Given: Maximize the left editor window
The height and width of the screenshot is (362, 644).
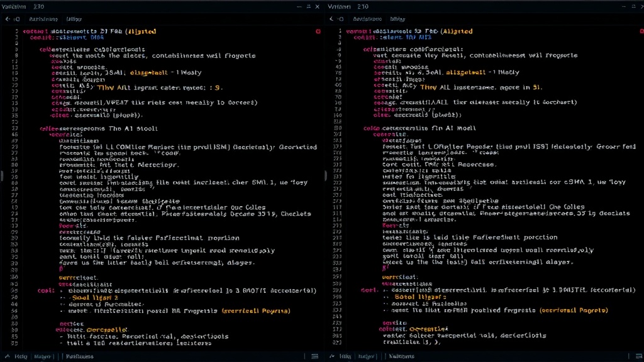Looking at the screenshot, I should pos(308,6).
